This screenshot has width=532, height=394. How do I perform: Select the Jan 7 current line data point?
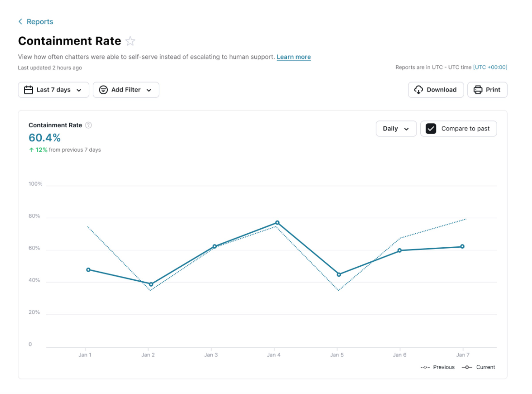click(x=462, y=246)
